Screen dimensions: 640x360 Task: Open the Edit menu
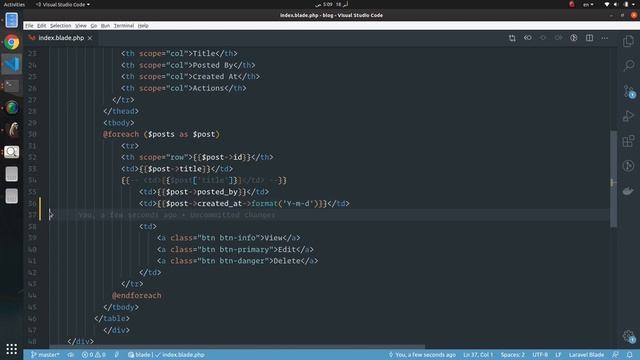click(x=42, y=26)
